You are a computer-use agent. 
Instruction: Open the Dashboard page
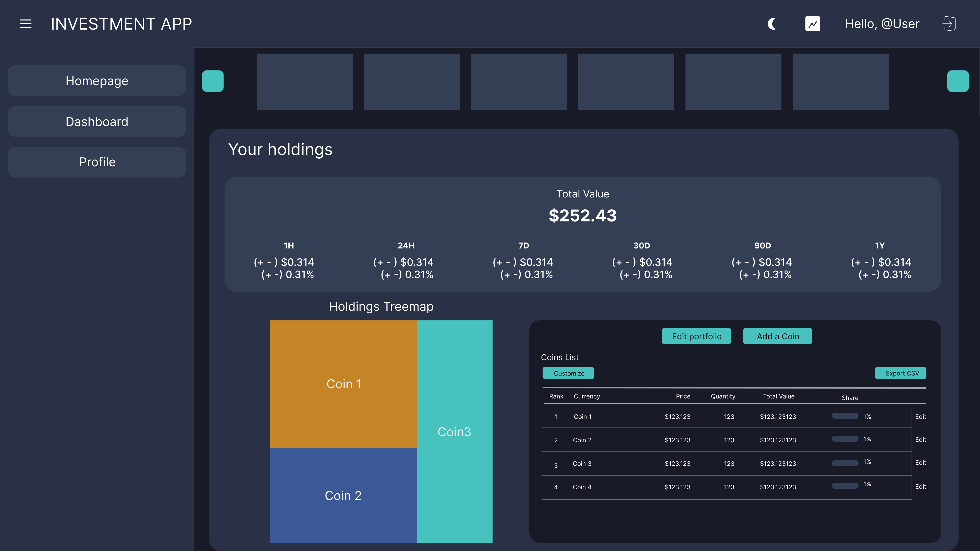[x=97, y=121]
